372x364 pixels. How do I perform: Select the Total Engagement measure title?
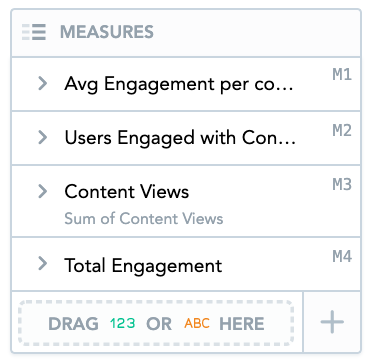coord(143,266)
